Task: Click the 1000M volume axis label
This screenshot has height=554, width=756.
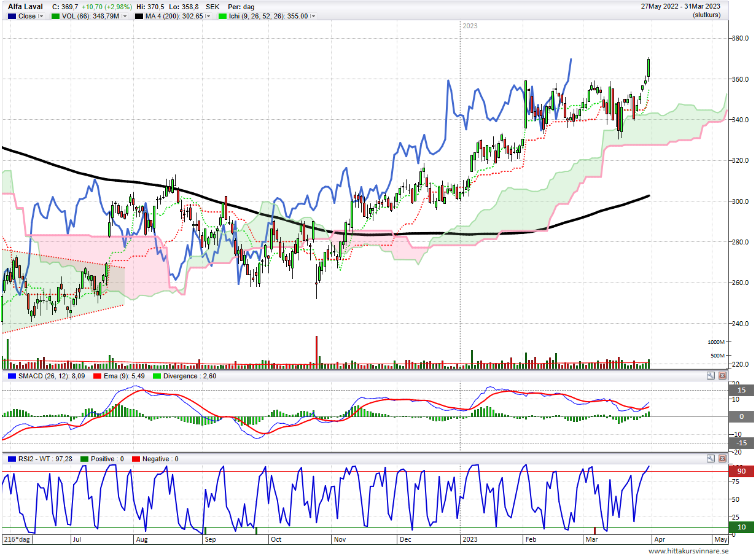Action: [x=716, y=342]
